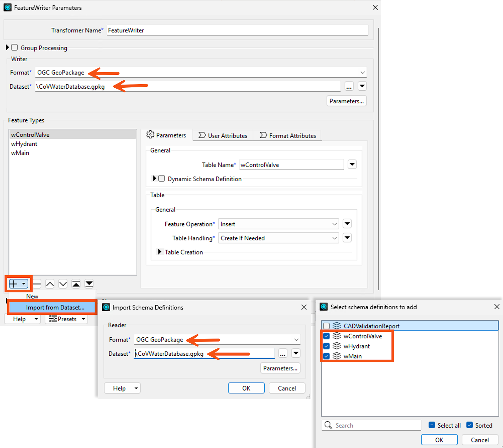
Task: Move the feature type to the top
Action: (76, 283)
